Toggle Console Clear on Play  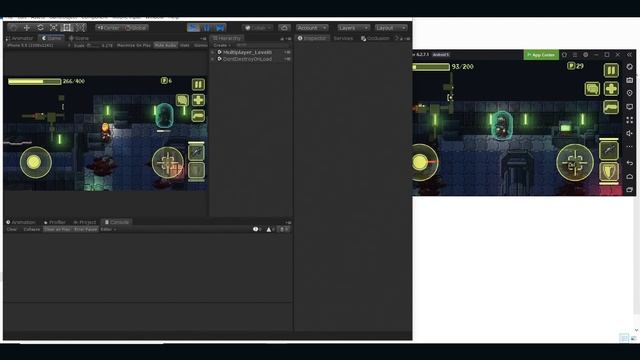click(x=57, y=229)
